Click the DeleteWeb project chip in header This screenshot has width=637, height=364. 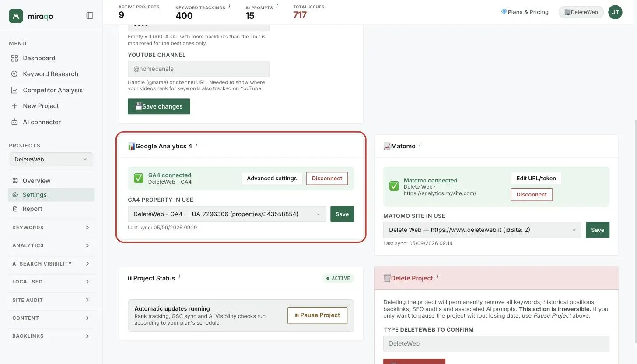581,12
